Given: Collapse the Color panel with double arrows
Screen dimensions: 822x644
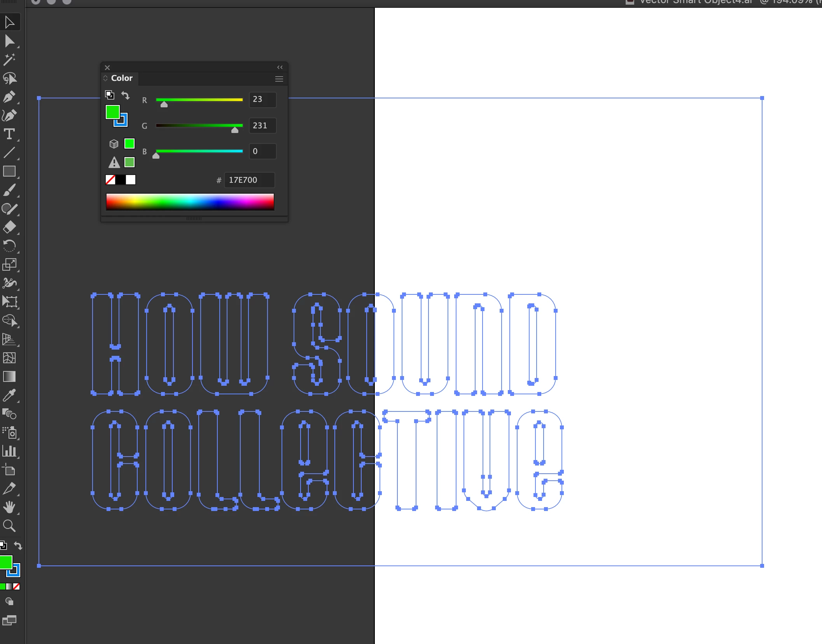Looking at the screenshot, I should [280, 67].
